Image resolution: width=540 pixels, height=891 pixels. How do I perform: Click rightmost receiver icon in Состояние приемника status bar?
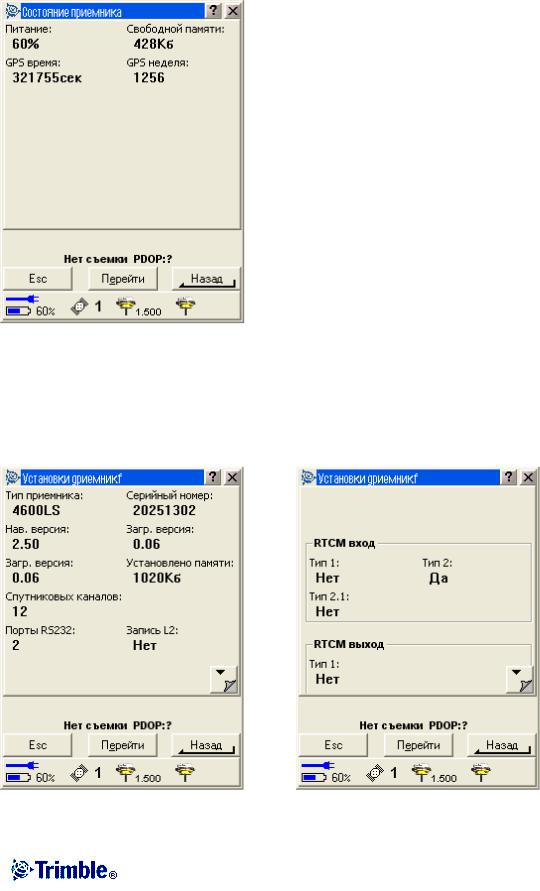185,307
